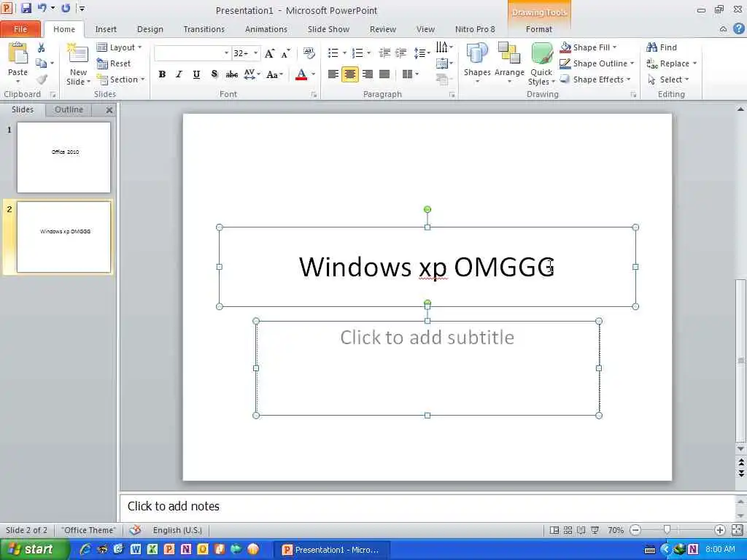
Task: Open the Transitions tab
Action: coord(204,29)
